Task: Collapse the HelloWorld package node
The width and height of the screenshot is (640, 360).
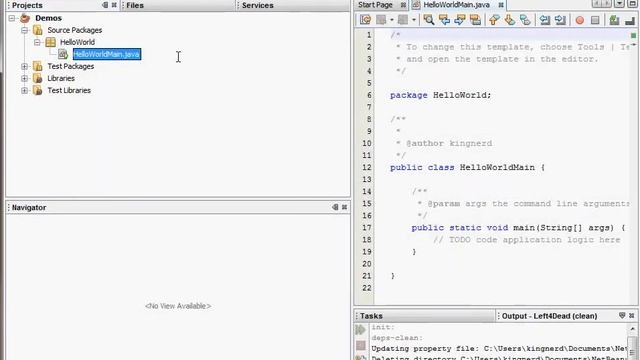Action: tap(37, 42)
